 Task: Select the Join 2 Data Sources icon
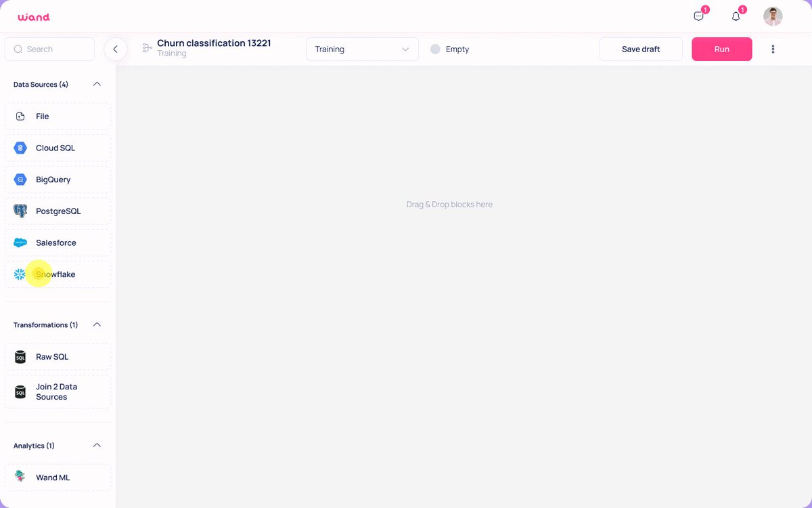(x=20, y=391)
